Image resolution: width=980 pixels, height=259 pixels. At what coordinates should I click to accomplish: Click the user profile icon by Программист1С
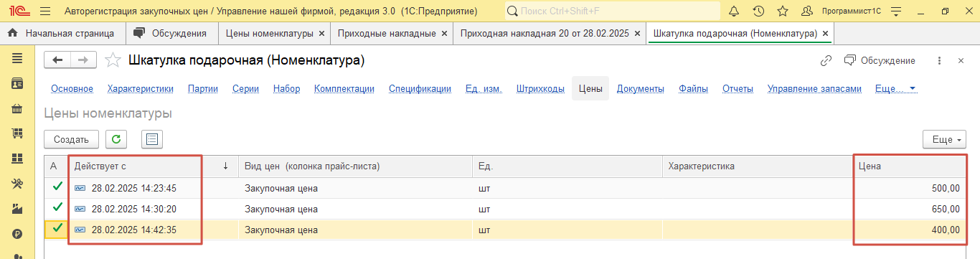click(x=807, y=11)
